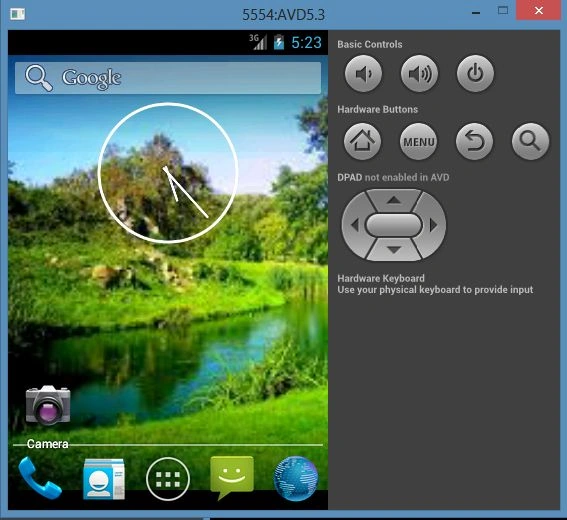The image size is (567, 520).
Task: Close the emulator window
Action: [x=539, y=10]
